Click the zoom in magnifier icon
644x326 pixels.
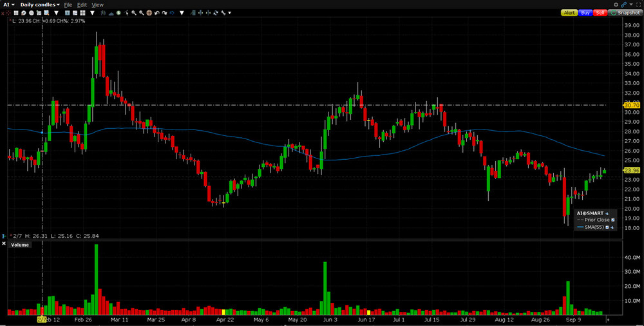coord(134,12)
